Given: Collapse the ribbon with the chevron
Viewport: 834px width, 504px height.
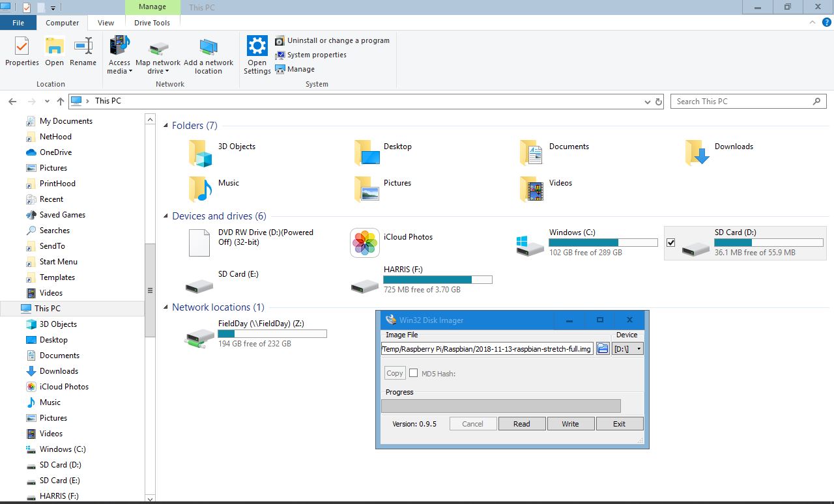Looking at the screenshot, I should [x=812, y=22].
